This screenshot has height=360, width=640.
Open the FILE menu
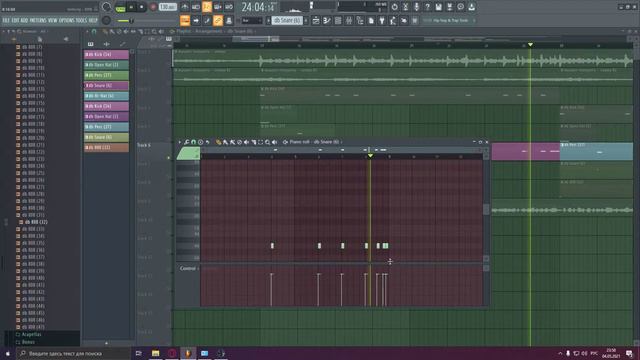click(6, 20)
